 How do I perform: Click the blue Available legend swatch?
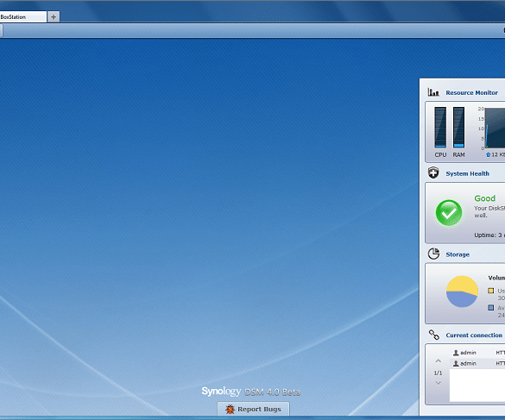[x=491, y=308]
